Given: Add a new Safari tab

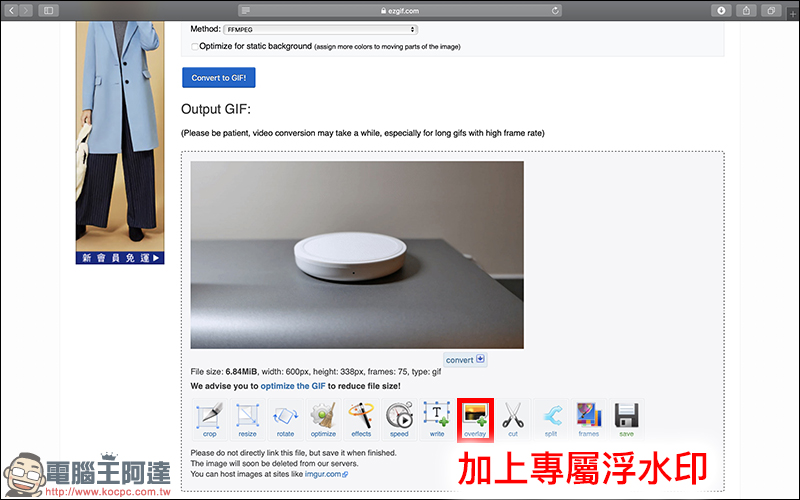Looking at the screenshot, I should pos(793,14).
